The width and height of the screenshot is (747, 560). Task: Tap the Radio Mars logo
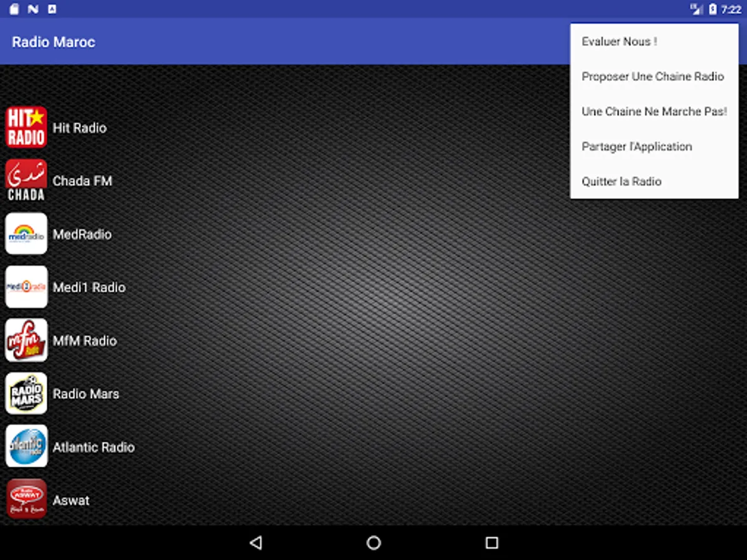pos(26,393)
